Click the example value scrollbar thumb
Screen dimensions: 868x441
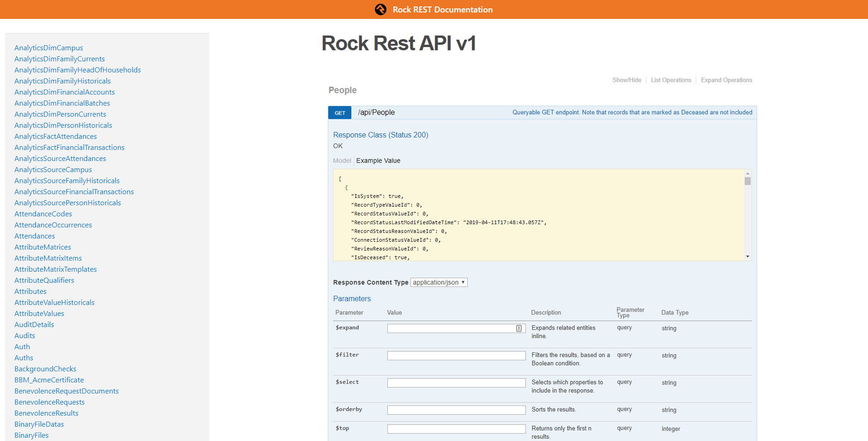[x=747, y=181]
